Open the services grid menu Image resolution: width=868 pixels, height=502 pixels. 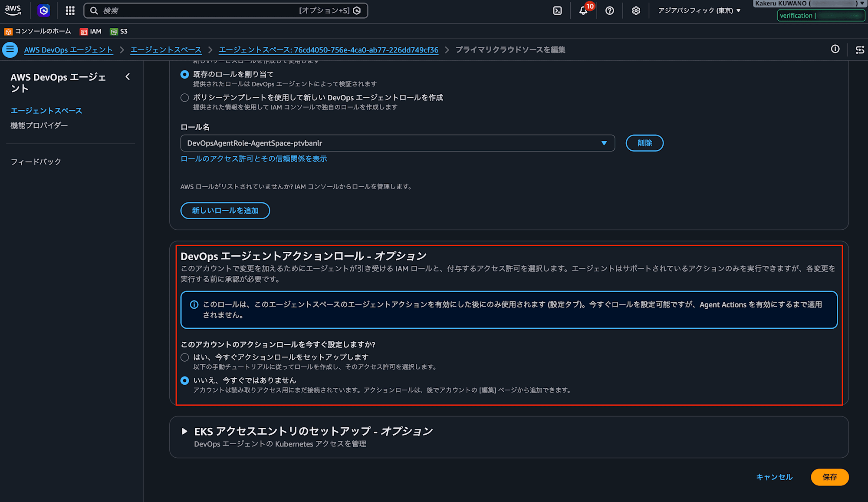click(x=70, y=10)
